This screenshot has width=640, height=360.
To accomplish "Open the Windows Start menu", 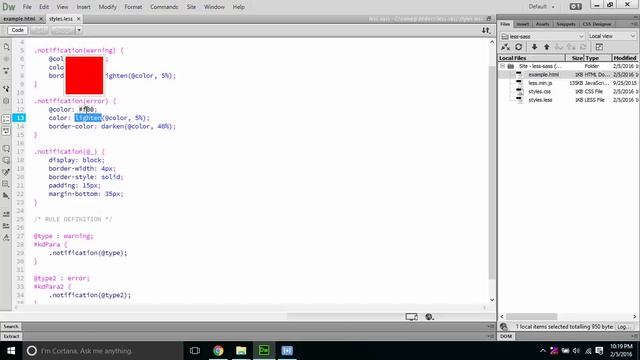I will coord(11,351).
